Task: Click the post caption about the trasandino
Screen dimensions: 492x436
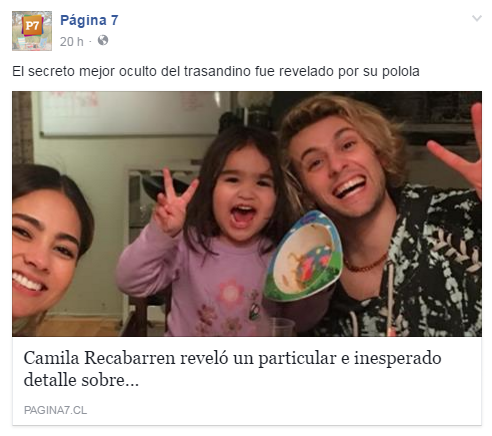Action: [x=216, y=71]
